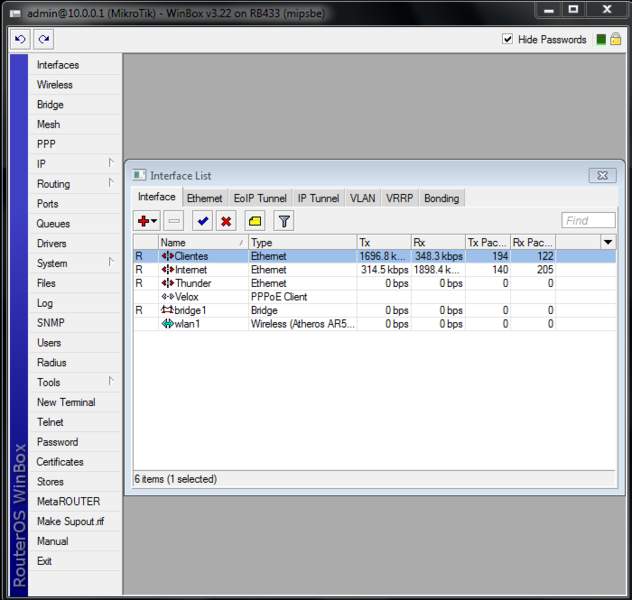
Task: Click Exit in the sidebar
Action: tap(75, 561)
